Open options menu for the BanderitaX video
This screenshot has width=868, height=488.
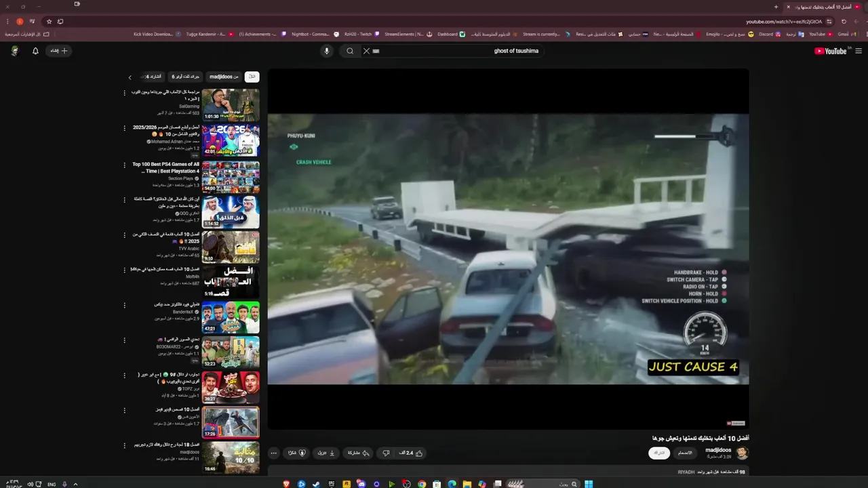tap(124, 305)
